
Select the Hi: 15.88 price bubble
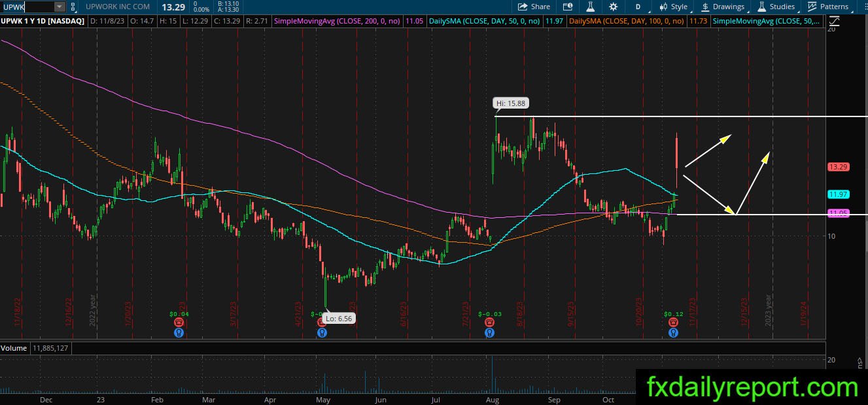[510, 103]
